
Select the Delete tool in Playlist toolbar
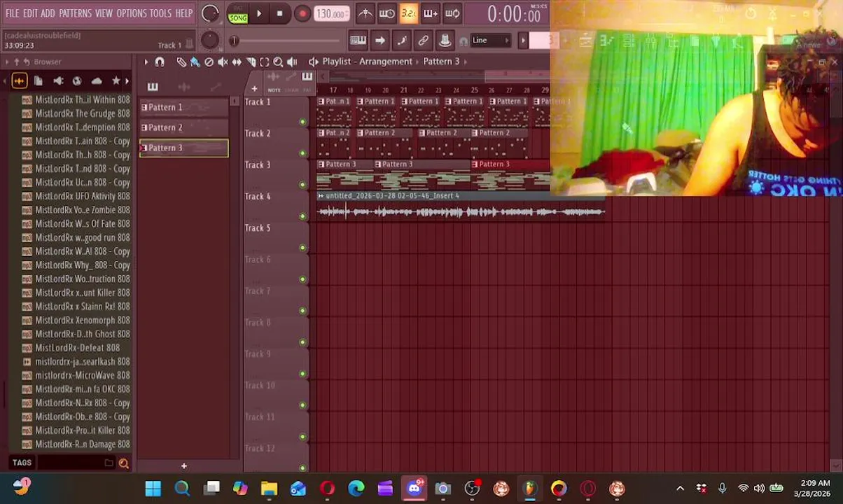(x=209, y=62)
